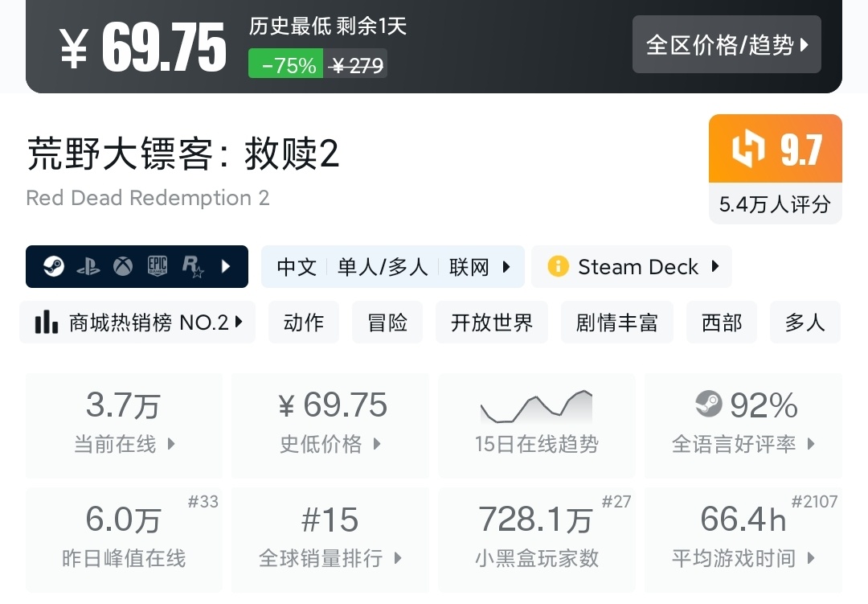Click the Steam platform icon
The width and height of the screenshot is (868, 604).
(x=54, y=266)
